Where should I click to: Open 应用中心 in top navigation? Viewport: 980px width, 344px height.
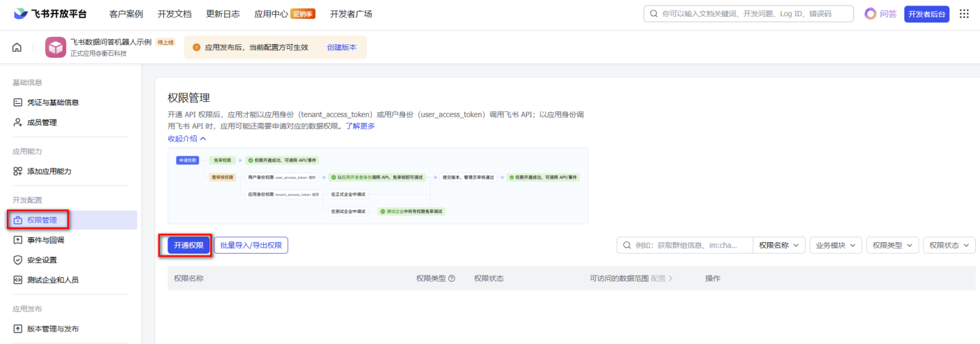pos(271,14)
